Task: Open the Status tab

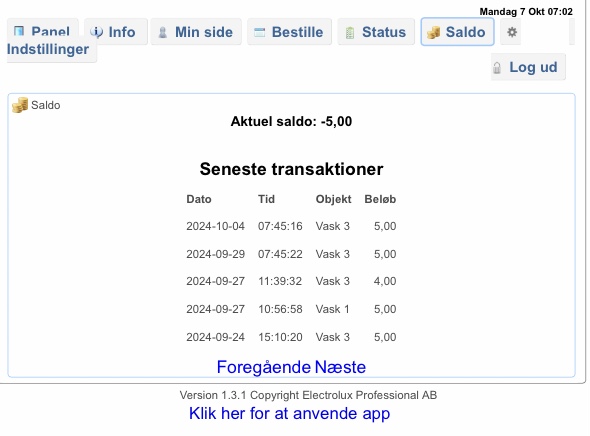Action: pyautogui.click(x=376, y=32)
